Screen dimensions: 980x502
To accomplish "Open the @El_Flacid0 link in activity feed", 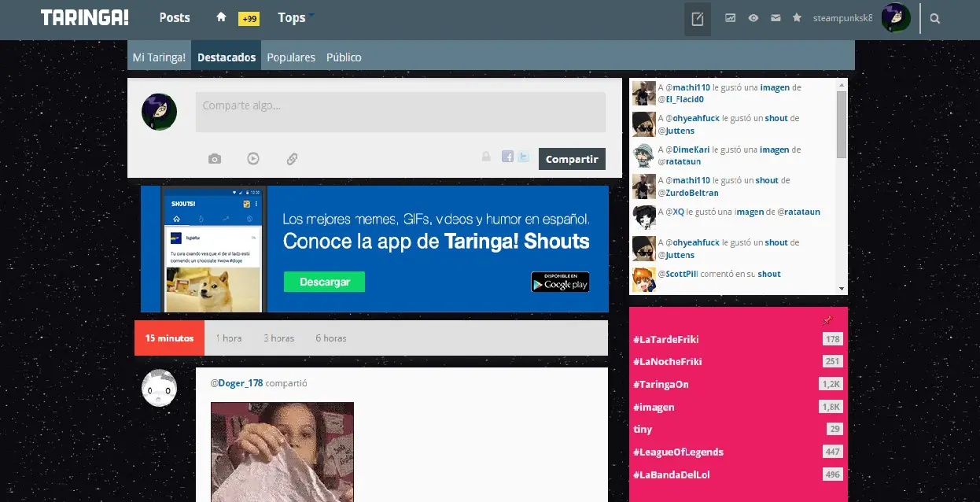I will (x=680, y=99).
